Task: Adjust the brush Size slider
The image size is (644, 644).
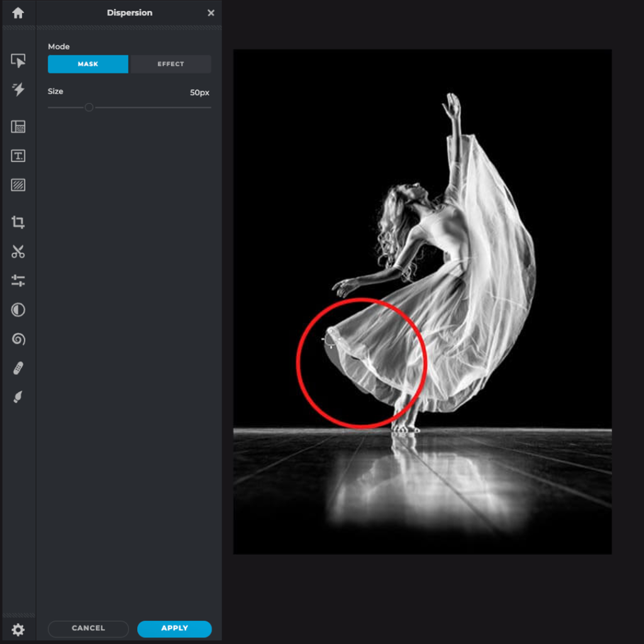Action: 89,108
